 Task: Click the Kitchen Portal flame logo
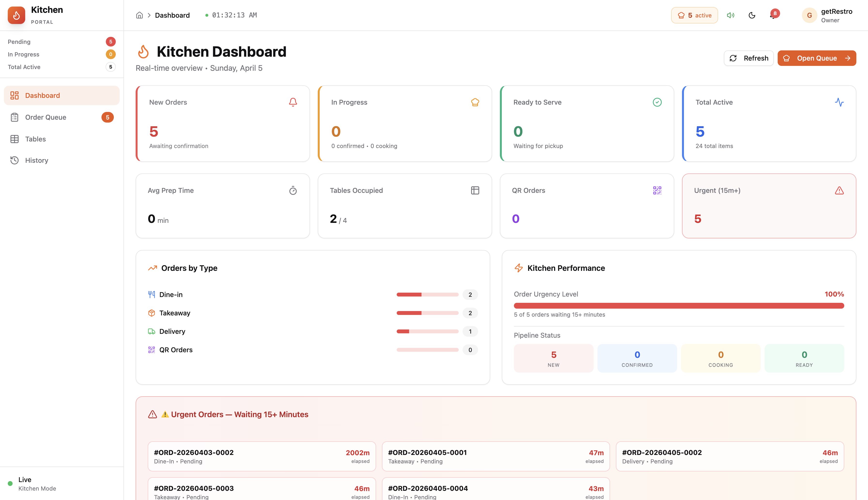tap(16, 15)
